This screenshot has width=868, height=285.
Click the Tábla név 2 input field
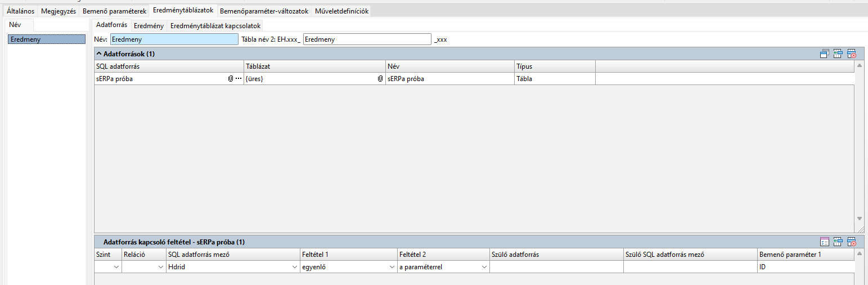coord(367,39)
